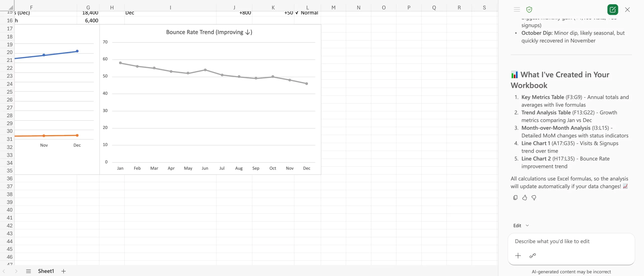Add a new sheet
This screenshot has height=276, width=644.
click(64, 271)
